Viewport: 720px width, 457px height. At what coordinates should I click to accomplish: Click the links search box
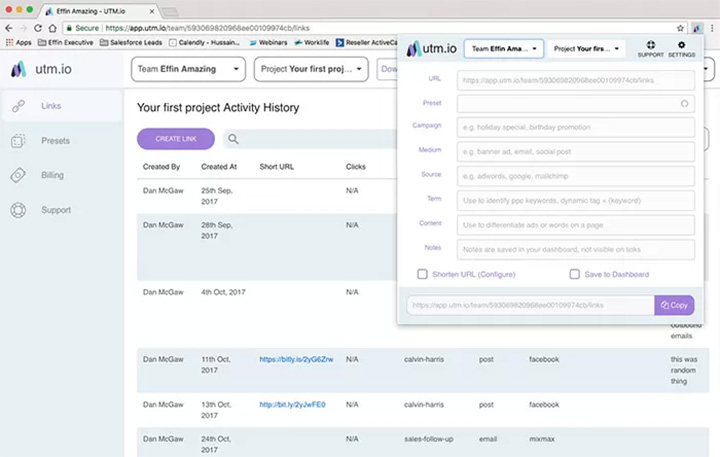(310, 139)
